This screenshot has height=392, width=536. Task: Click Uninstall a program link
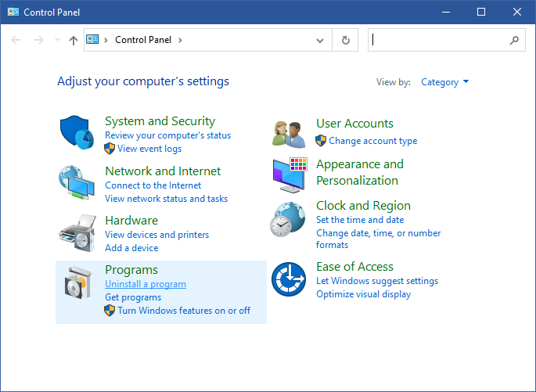146,284
